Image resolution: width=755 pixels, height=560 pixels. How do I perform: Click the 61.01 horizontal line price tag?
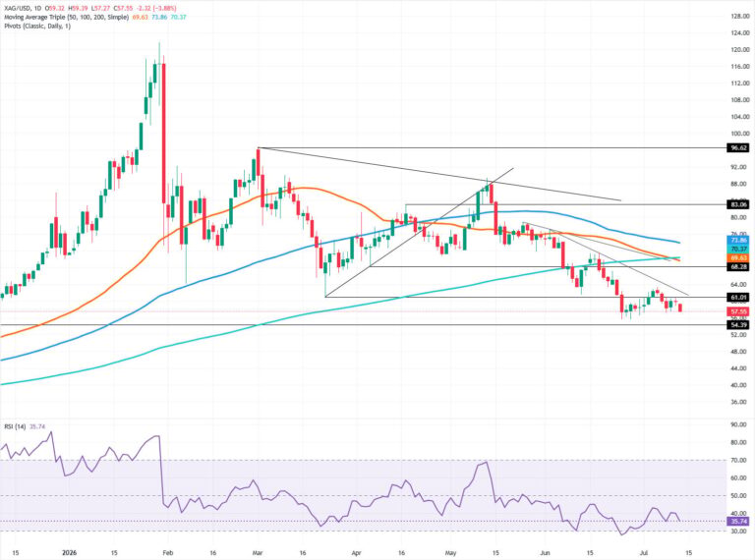pyautogui.click(x=738, y=298)
